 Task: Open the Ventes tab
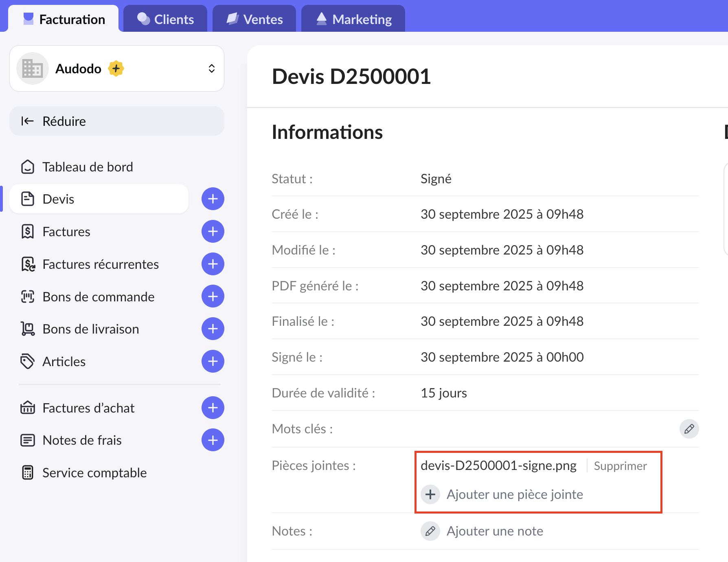pos(254,19)
